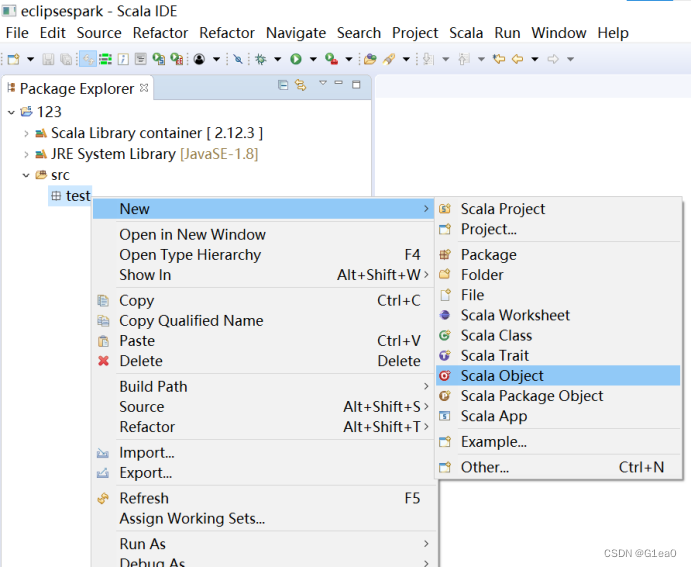Click the Last Edit Location toolbar icon

(499, 59)
